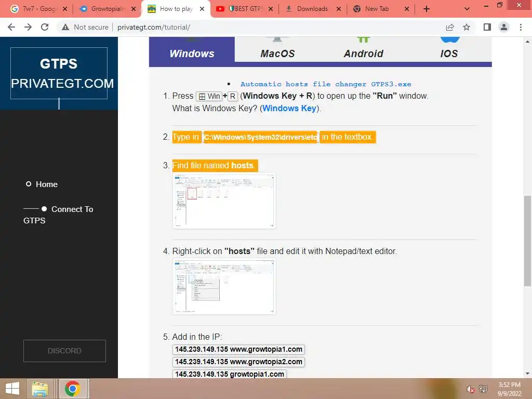Close the Growtopia tab

pos(134,9)
